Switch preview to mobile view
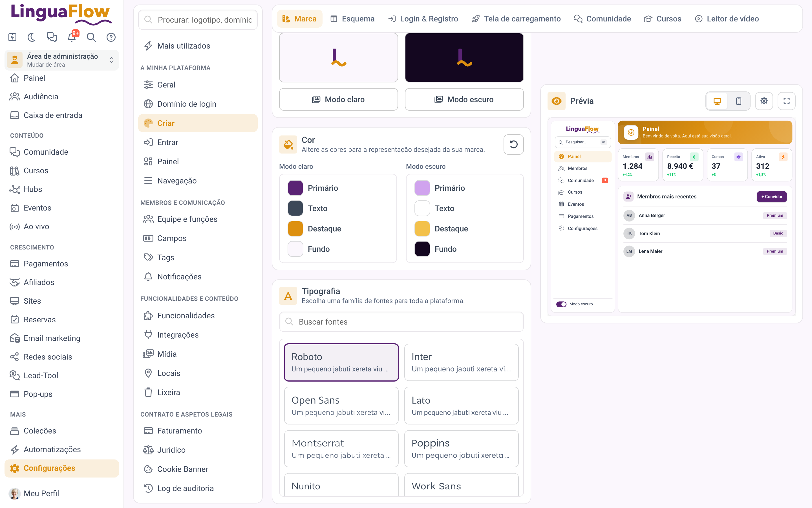Viewport: 812px width, 508px height. 738,101
